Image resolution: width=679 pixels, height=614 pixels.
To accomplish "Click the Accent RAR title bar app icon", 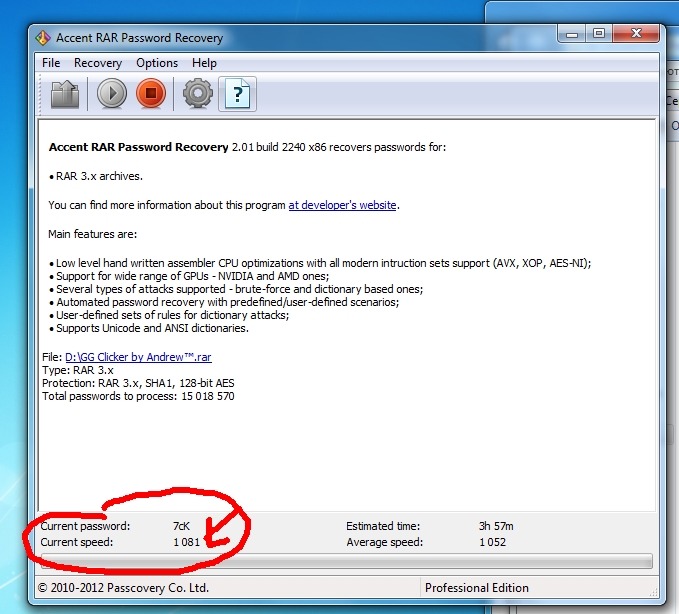I will point(43,38).
